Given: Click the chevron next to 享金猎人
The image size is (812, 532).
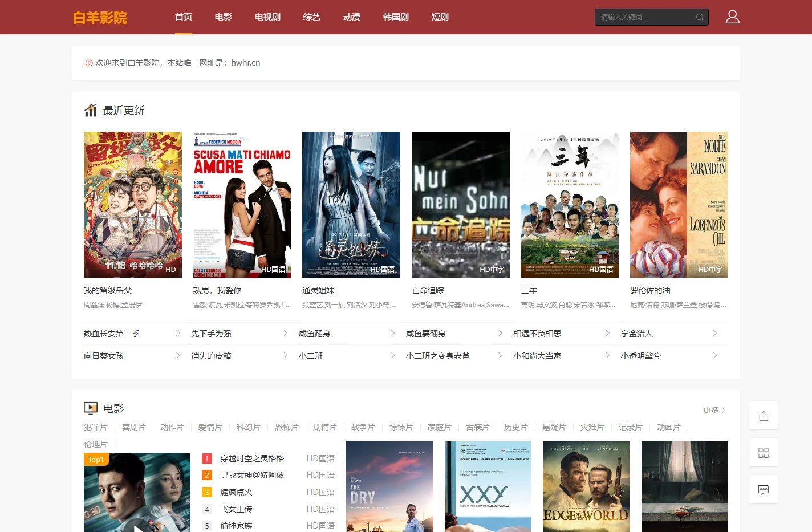Looking at the screenshot, I should [x=715, y=333].
